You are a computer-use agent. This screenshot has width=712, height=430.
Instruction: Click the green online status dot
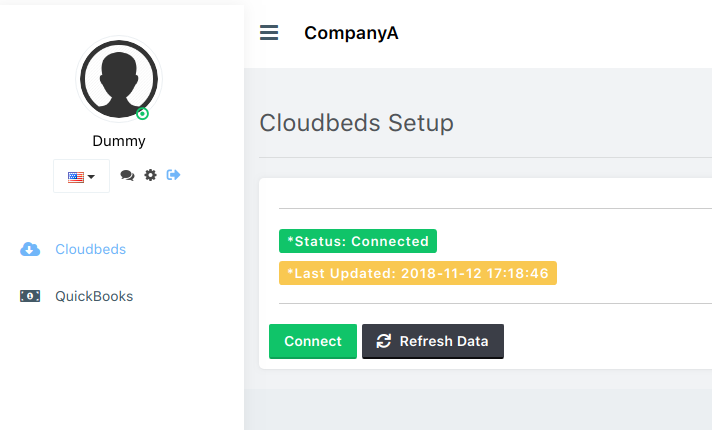(x=143, y=114)
